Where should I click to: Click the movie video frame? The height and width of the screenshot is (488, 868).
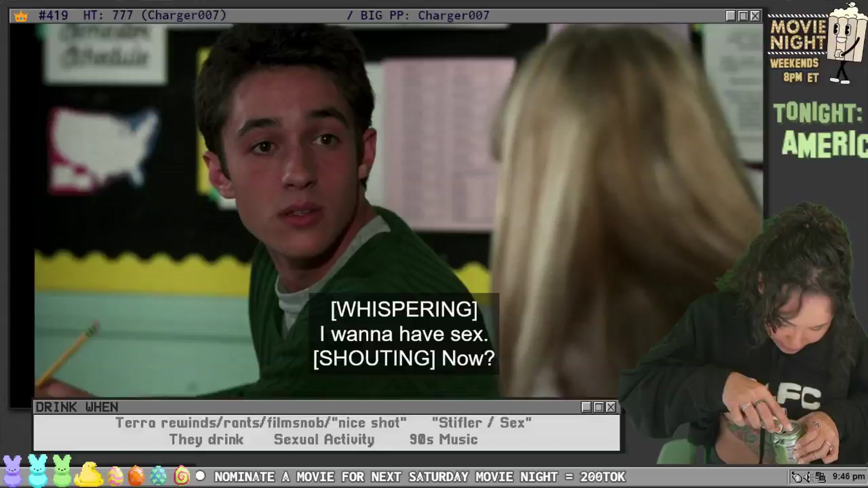click(386, 211)
